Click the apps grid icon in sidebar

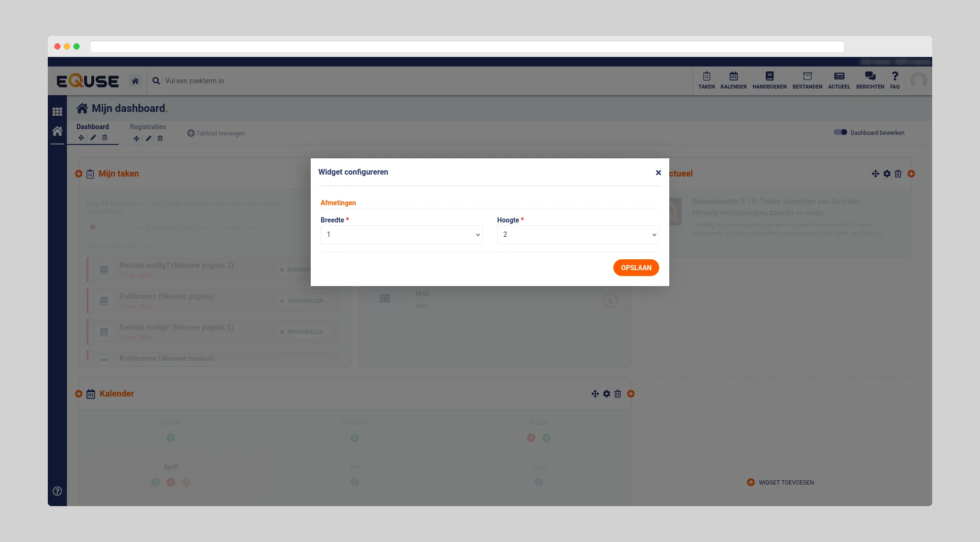[57, 111]
